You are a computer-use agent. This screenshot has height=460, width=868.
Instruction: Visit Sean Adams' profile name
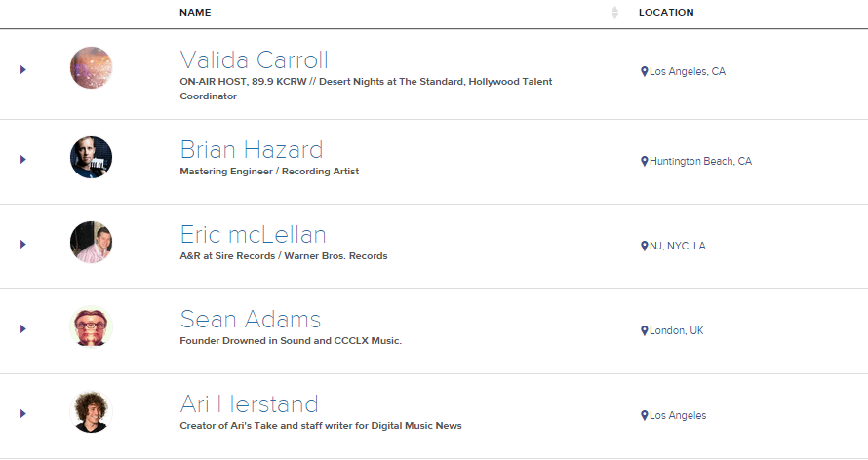click(250, 319)
